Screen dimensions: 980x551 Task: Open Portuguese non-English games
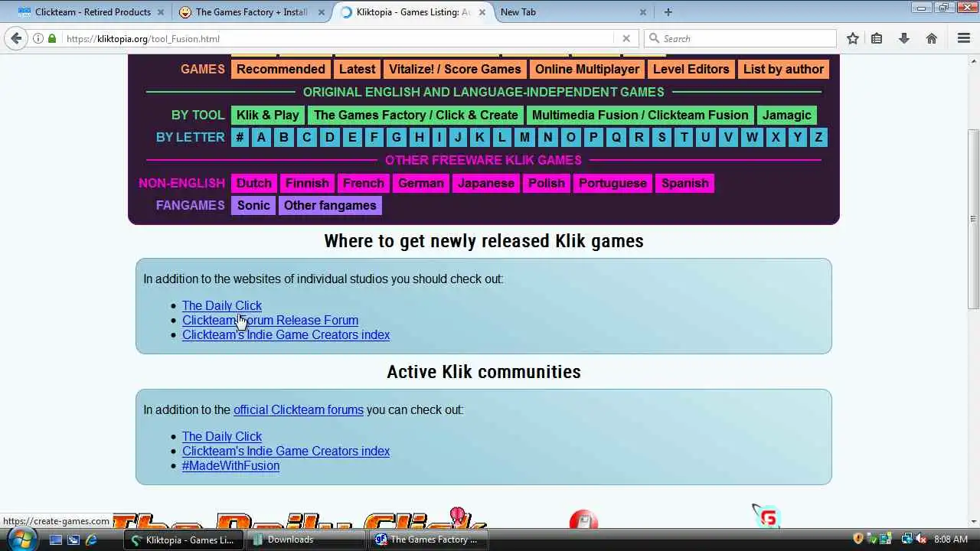point(612,183)
